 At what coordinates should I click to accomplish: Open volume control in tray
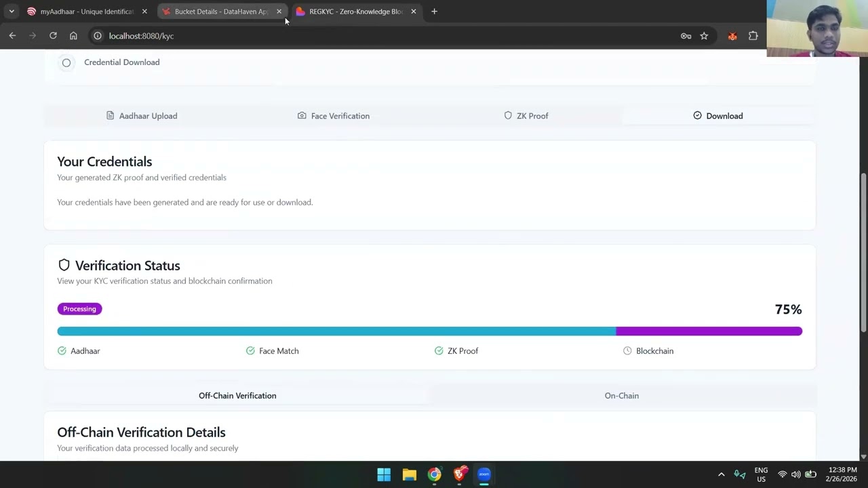(795, 474)
